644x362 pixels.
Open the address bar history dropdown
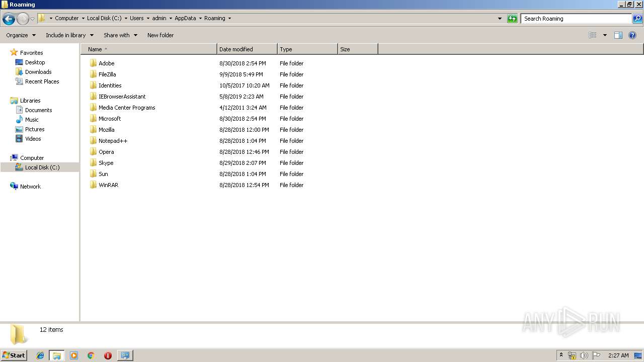click(x=500, y=19)
